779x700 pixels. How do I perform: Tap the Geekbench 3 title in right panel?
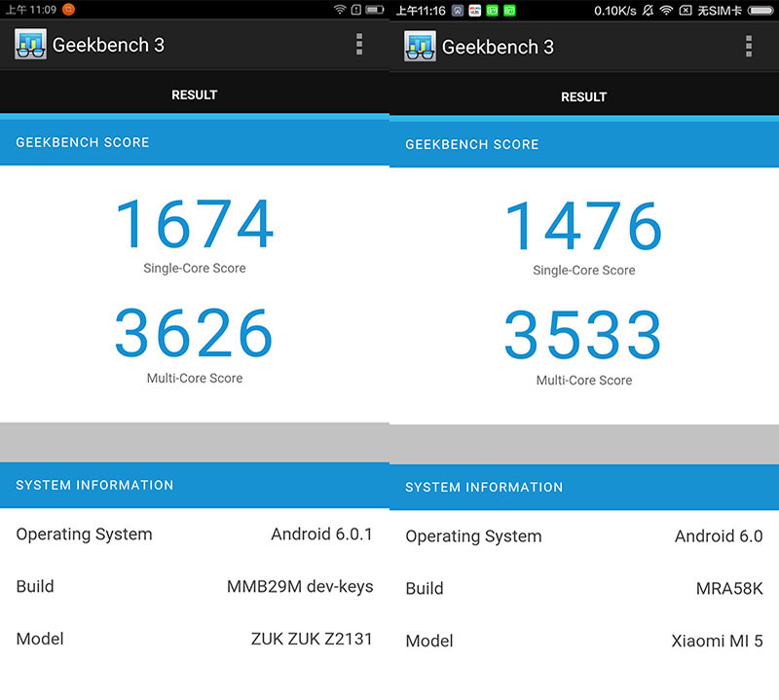click(x=498, y=47)
